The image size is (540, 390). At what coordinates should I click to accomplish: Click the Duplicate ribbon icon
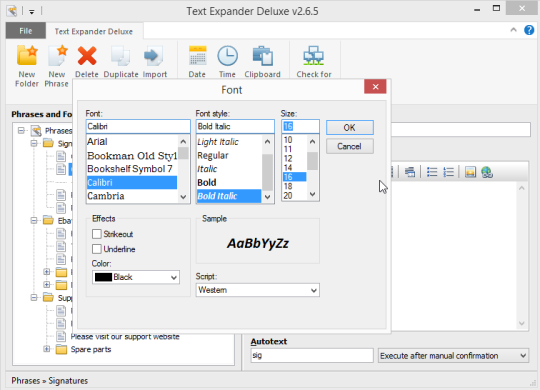click(x=121, y=55)
